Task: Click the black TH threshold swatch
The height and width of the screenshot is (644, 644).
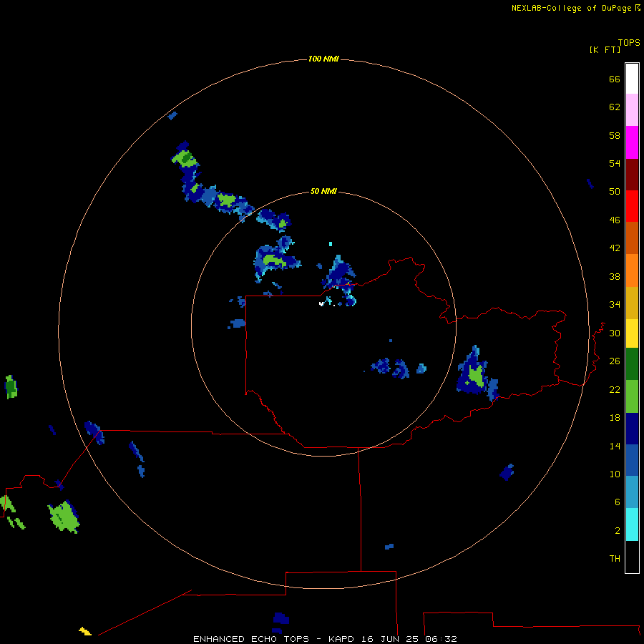Action: click(x=632, y=557)
